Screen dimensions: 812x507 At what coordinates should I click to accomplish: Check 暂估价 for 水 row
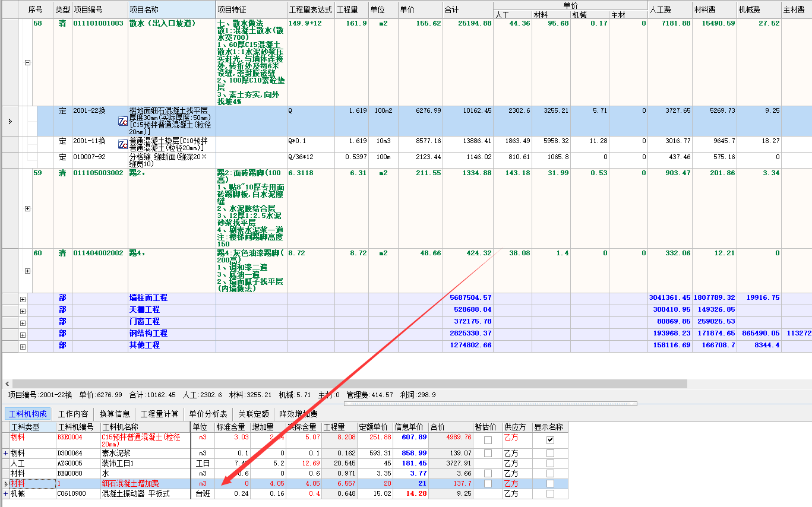[x=488, y=473]
